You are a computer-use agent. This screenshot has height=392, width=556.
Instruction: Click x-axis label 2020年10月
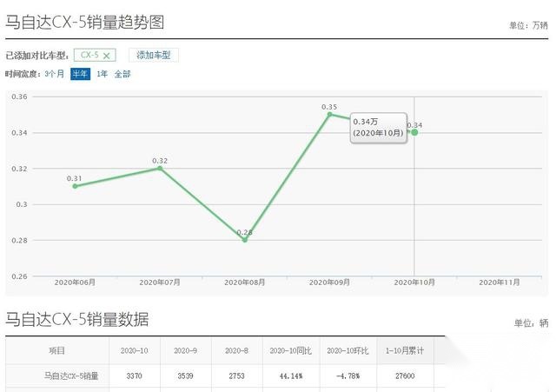[414, 282]
